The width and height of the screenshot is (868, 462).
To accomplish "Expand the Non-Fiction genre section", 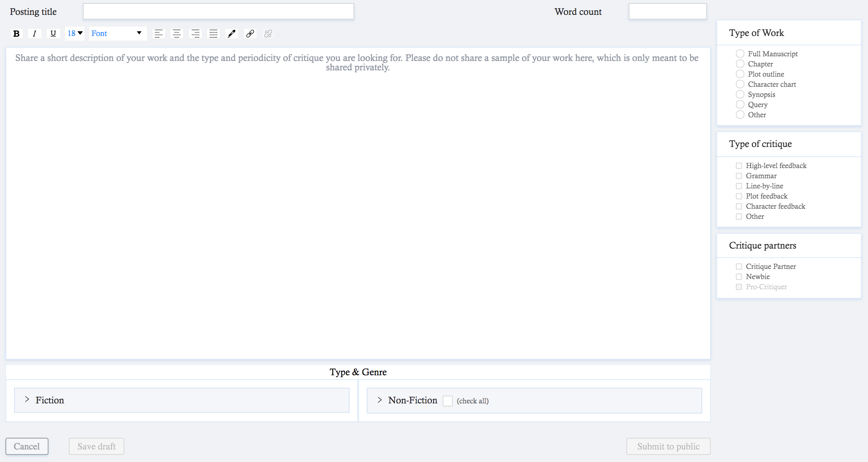I will click(x=379, y=400).
